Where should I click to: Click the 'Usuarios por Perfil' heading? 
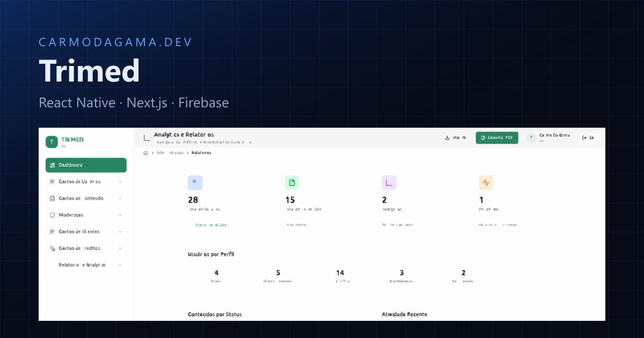coord(211,254)
